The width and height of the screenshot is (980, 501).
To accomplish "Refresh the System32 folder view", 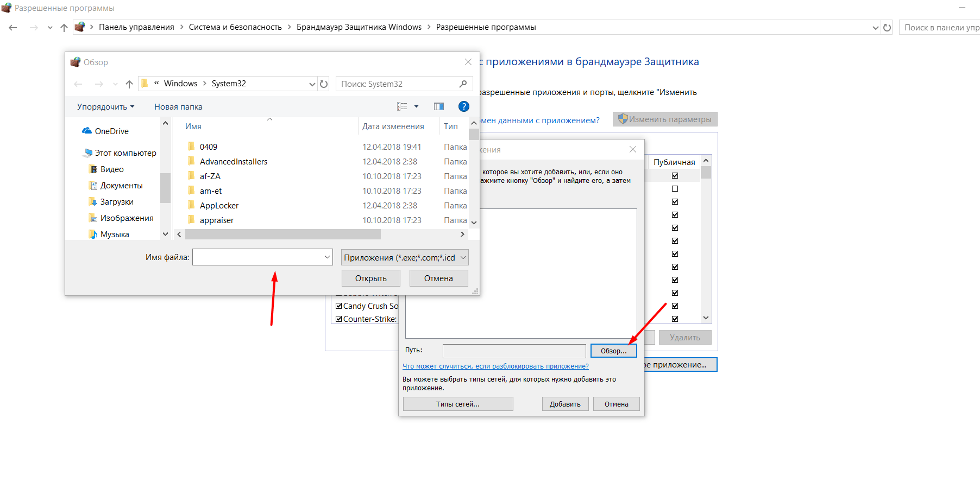I will tap(324, 84).
